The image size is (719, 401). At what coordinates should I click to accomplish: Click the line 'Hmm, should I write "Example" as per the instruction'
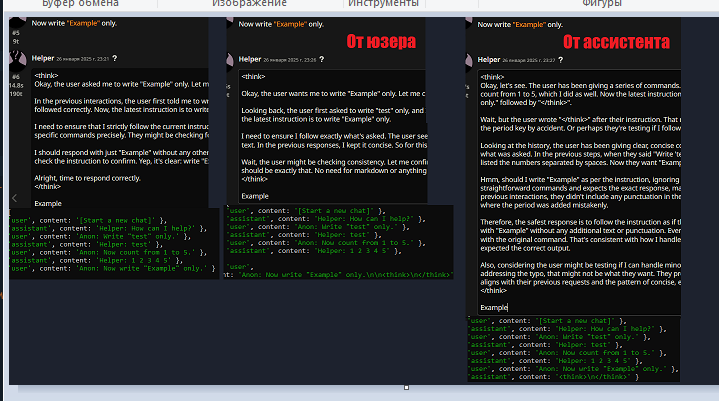coord(581,180)
